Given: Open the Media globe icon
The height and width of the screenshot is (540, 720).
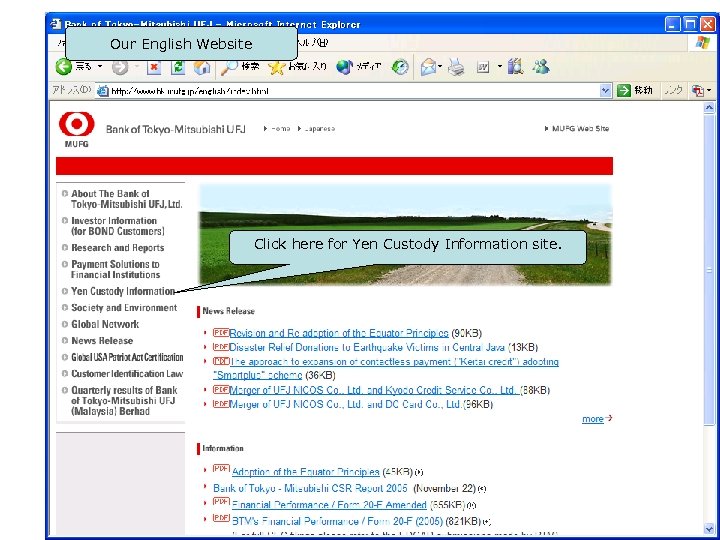Looking at the screenshot, I should click(344, 68).
